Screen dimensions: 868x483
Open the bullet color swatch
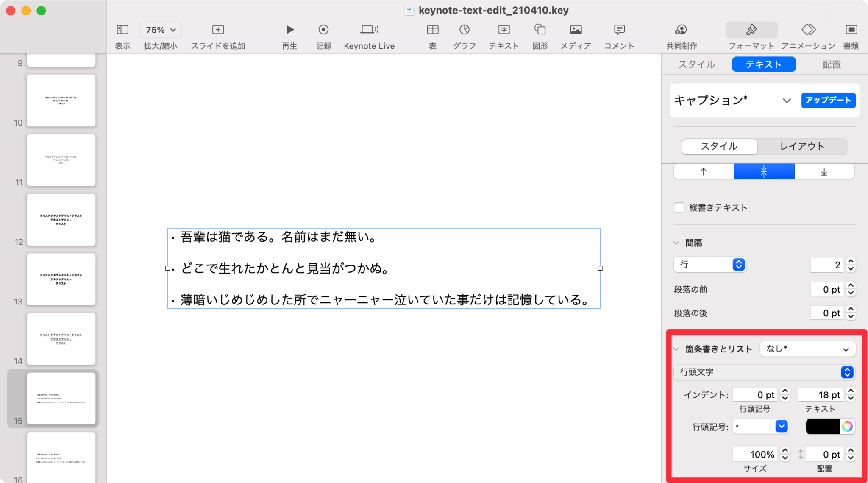(x=847, y=426)
